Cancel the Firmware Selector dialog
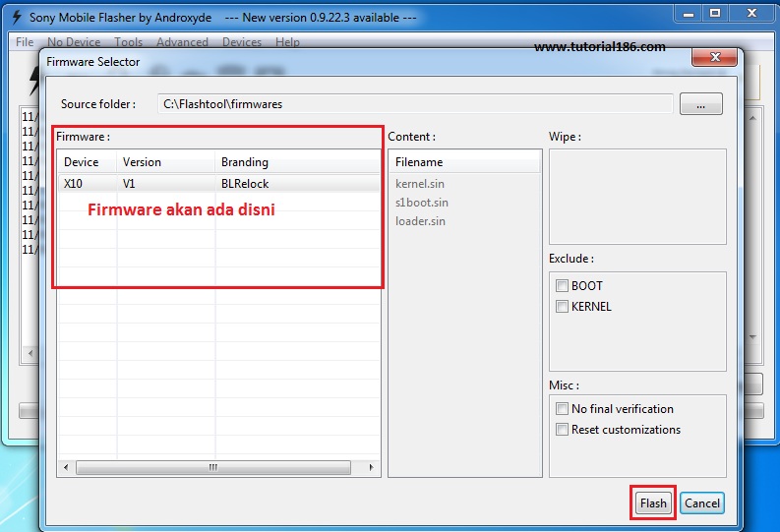The width and height of the screenshot is (780, 532). (702, 503)
